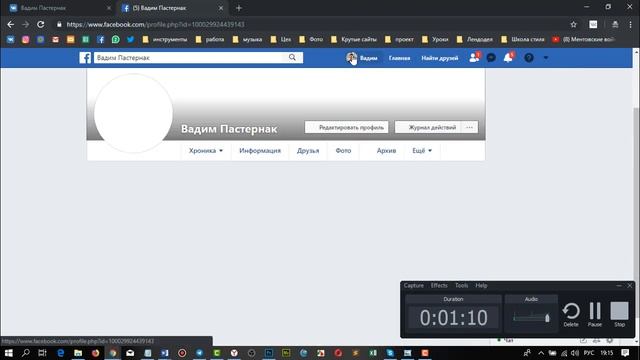Screen dimensions: 640x360
Task: Open the quick help question mark icon
Action: [x=529, y=58]
